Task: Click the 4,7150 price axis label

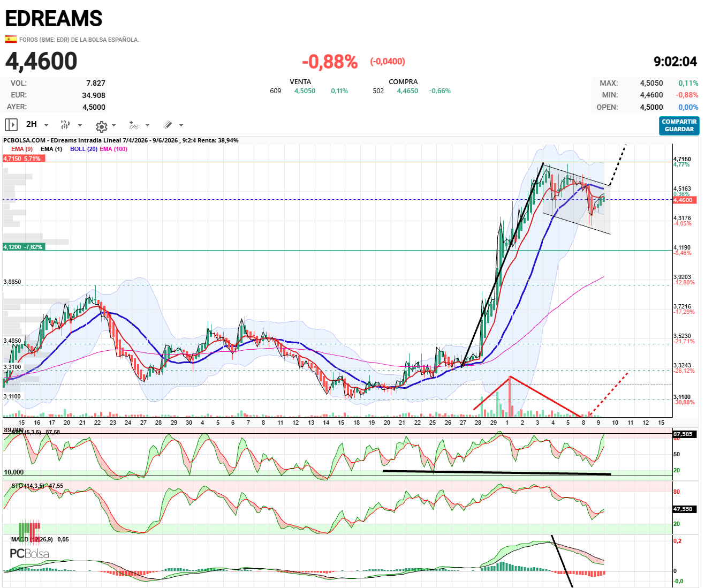Action: tap(682, 159)
